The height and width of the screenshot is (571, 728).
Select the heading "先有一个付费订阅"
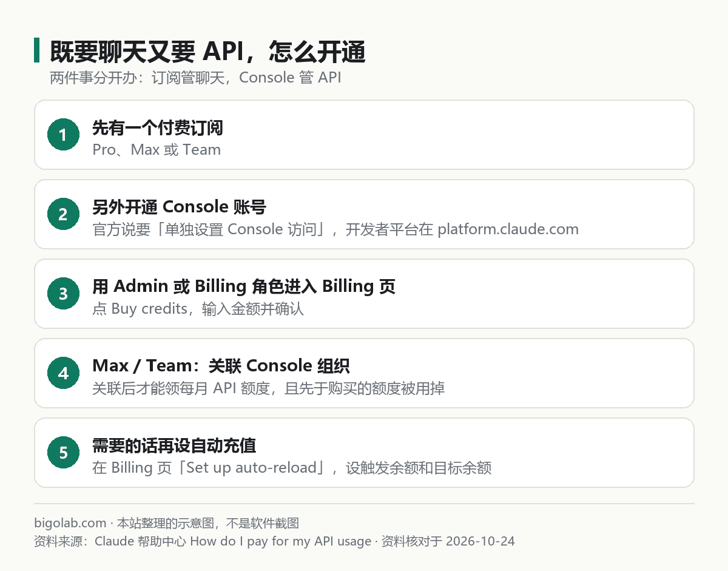pos(158,127)
